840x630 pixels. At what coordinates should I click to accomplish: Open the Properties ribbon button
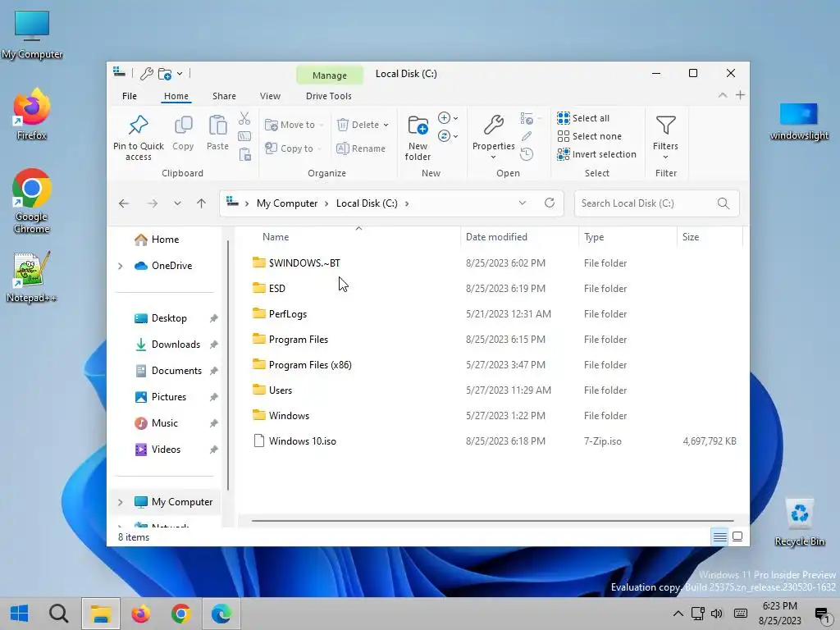(x=493, y=137)
